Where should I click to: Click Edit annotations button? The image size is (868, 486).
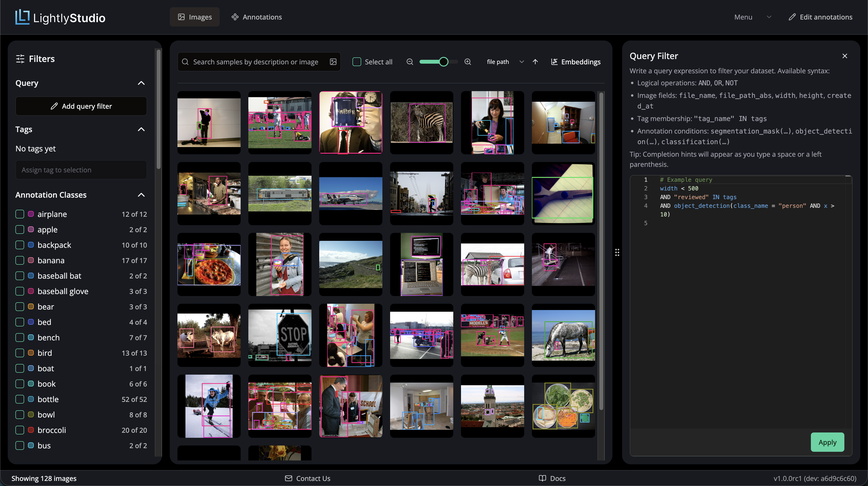click(821, 17)
